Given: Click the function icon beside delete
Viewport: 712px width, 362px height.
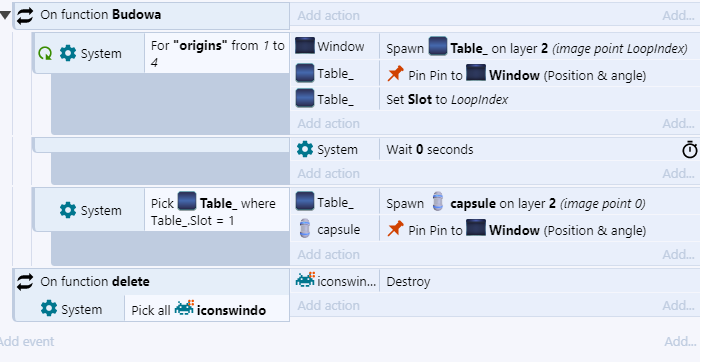Looking at the screenshot, I should (x=25, y=282).
